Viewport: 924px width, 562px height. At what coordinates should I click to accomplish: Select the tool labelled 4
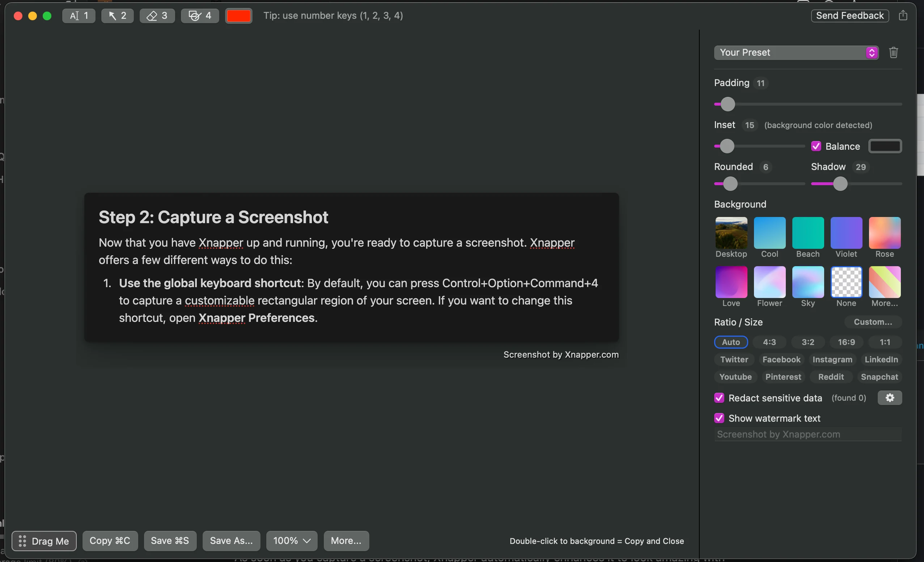(x=200, y=16)
